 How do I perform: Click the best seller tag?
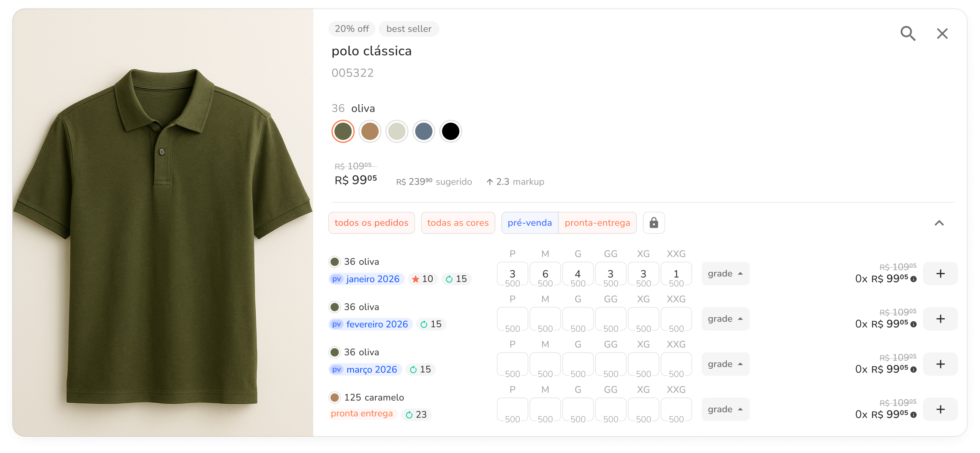click(x=408, y=29)
